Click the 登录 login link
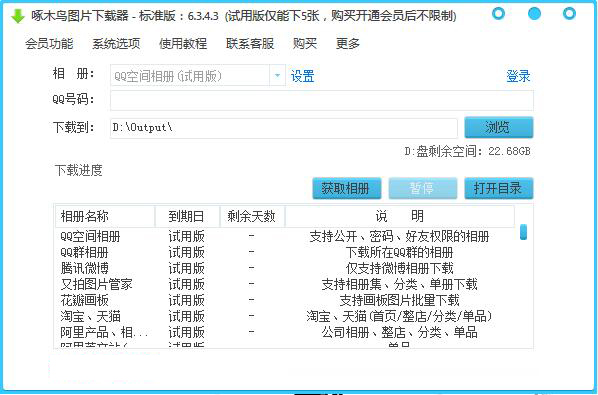 point(518,76)
